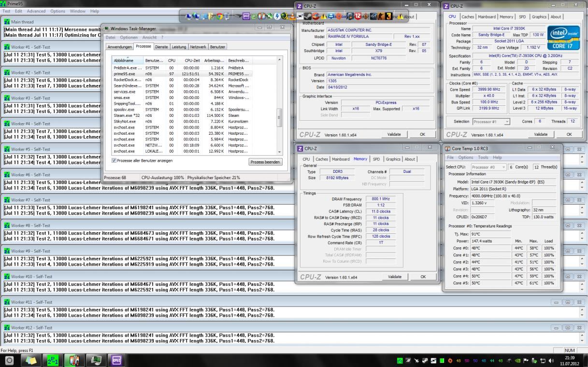Open the Processor #1 selection dropdown in CPU-Z
The height and width of the screenshot is (367, 588).
[491, 122]
